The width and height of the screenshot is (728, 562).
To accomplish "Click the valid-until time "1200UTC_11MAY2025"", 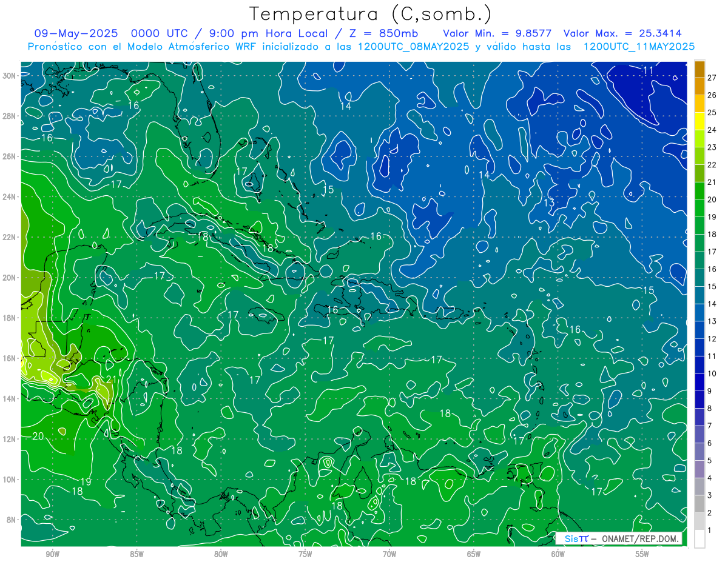I will [639, 46].
